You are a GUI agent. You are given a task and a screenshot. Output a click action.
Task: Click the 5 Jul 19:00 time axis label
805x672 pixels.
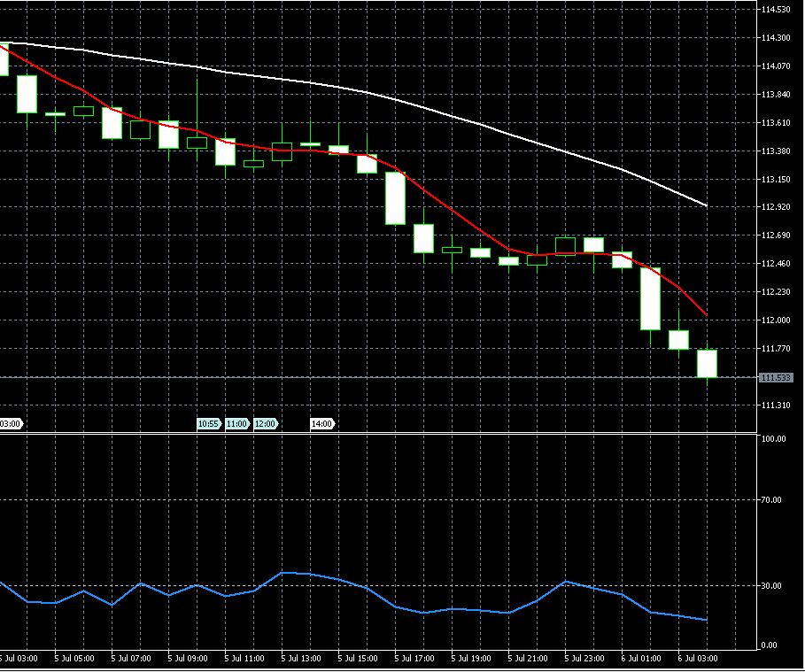[x=471, y=659]
